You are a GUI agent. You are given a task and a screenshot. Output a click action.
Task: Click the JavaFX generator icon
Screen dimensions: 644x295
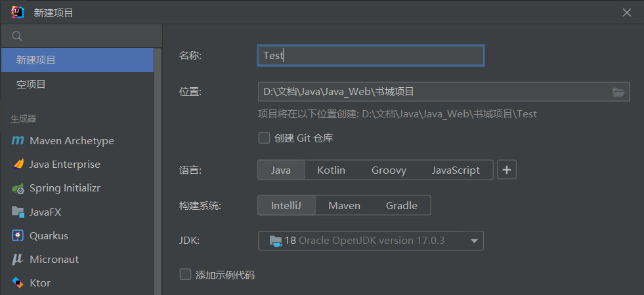click(x=18, y=212)
